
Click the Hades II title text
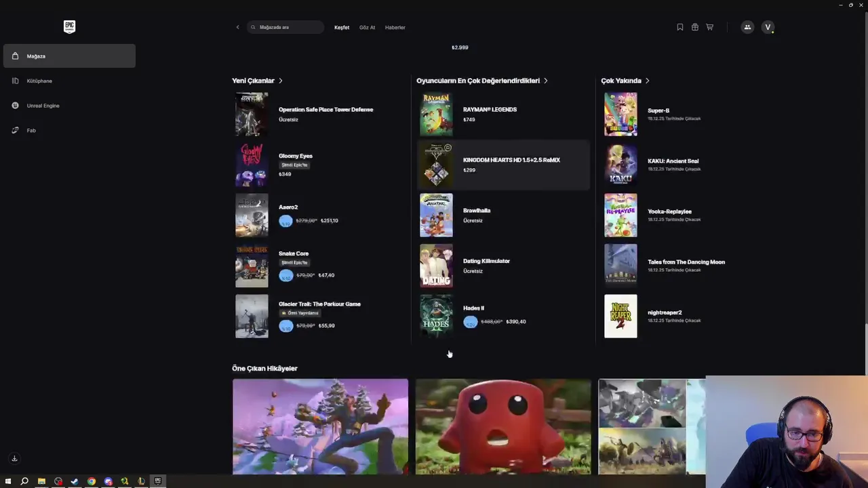click(473, 308)
